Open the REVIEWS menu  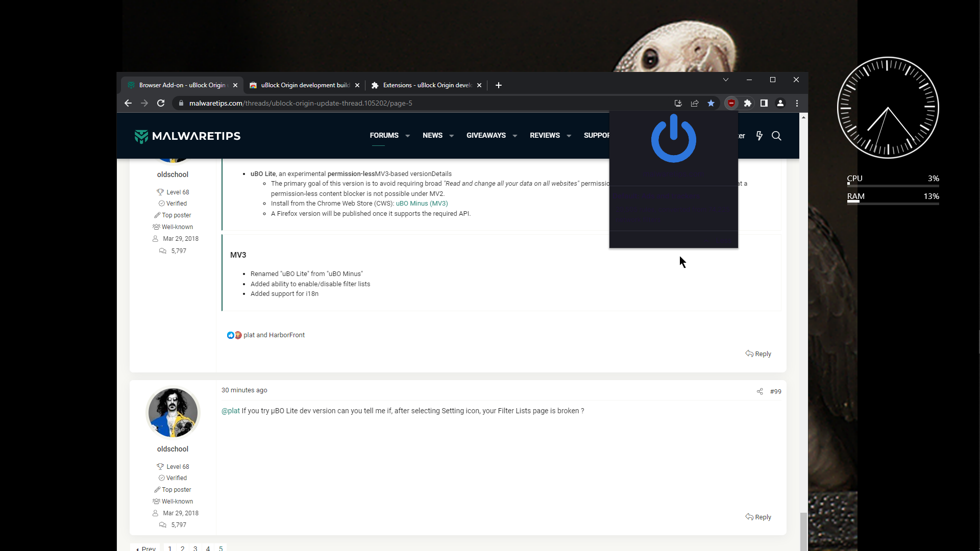point(545,135)
